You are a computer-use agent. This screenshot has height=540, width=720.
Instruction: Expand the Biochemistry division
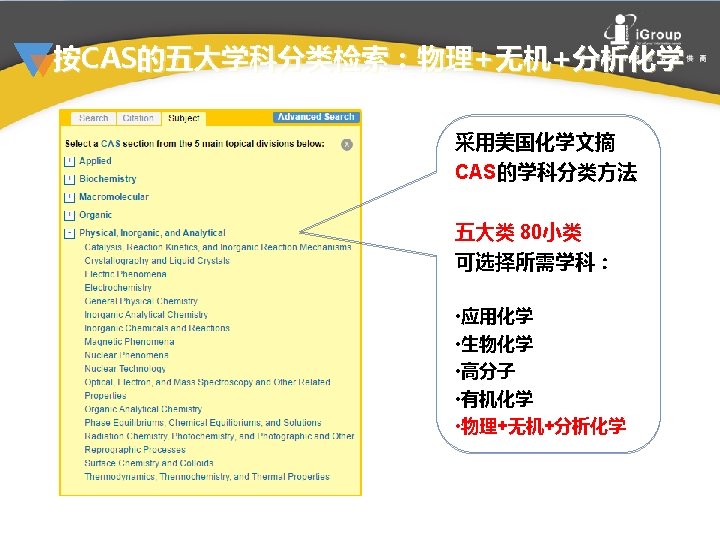[x=69, y=179]
